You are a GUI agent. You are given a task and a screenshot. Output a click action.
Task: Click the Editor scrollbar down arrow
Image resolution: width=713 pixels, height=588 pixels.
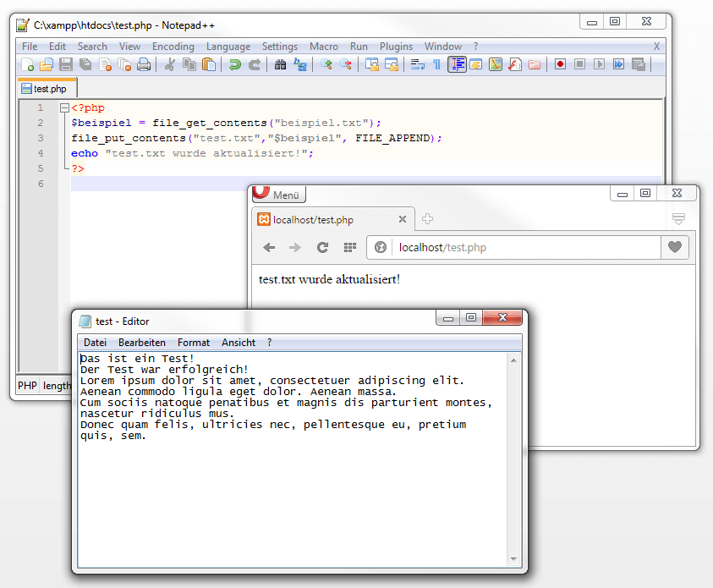pyautogui.click(x=513, y=559)
